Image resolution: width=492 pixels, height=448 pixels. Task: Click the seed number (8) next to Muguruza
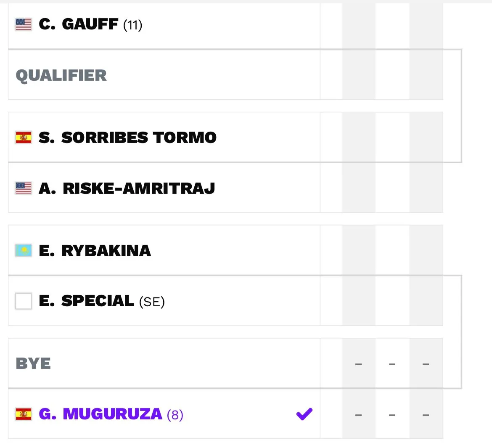(x=175, y=415)
